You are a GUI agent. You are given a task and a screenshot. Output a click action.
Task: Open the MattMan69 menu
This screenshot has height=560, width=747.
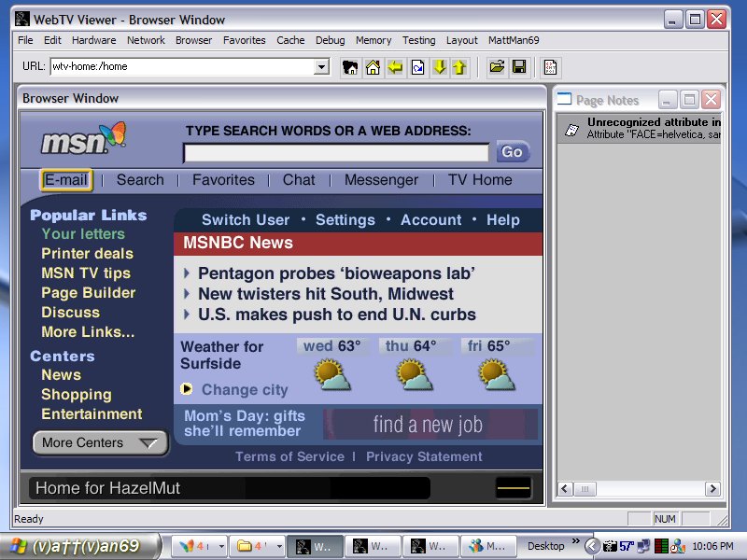coord(514,40)
